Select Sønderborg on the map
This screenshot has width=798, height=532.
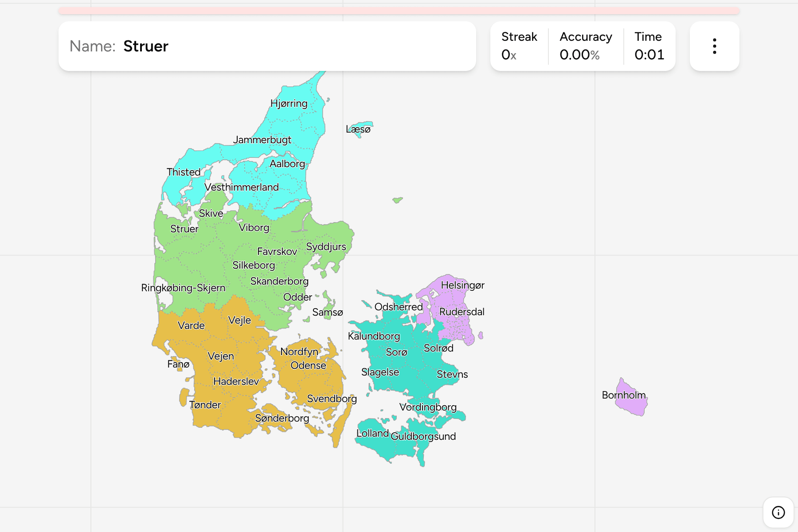(x=282, y=418)
